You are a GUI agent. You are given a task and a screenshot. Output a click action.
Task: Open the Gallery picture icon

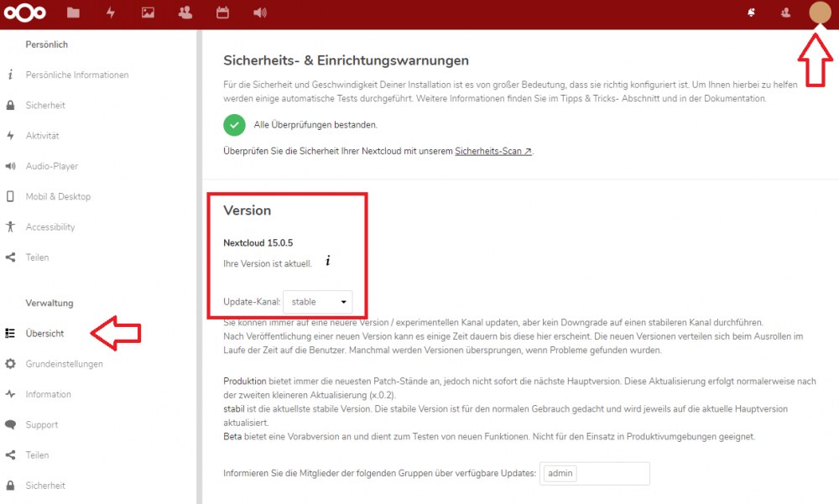point(149,13)
